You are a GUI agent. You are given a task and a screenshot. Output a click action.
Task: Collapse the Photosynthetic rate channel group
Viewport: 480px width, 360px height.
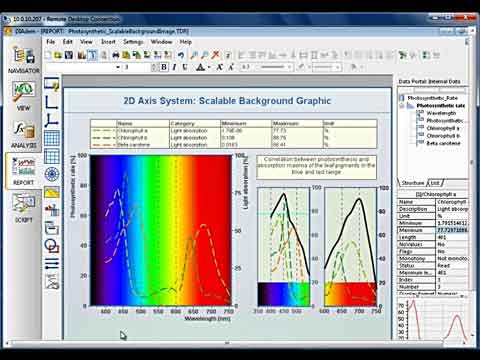pyautogui.click(x=402, y=106)
